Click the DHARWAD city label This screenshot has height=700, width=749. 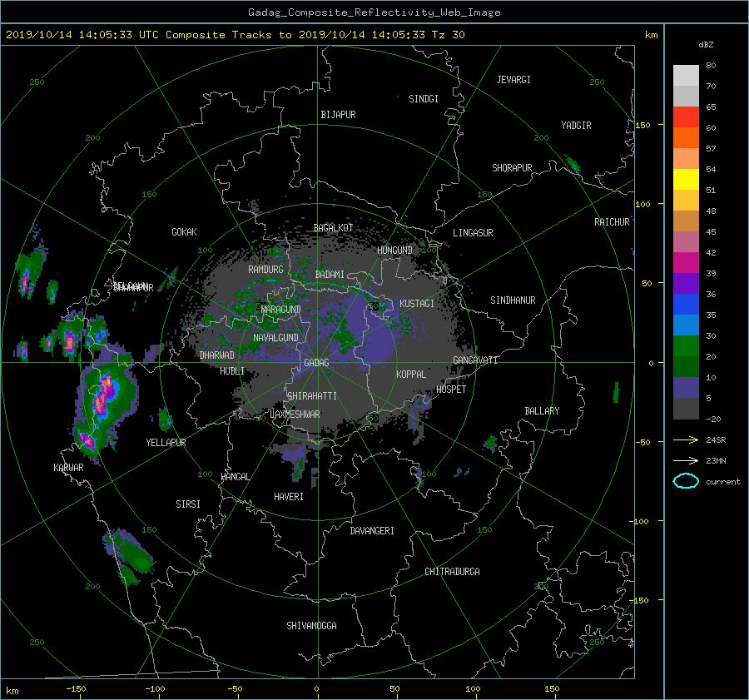216,355
